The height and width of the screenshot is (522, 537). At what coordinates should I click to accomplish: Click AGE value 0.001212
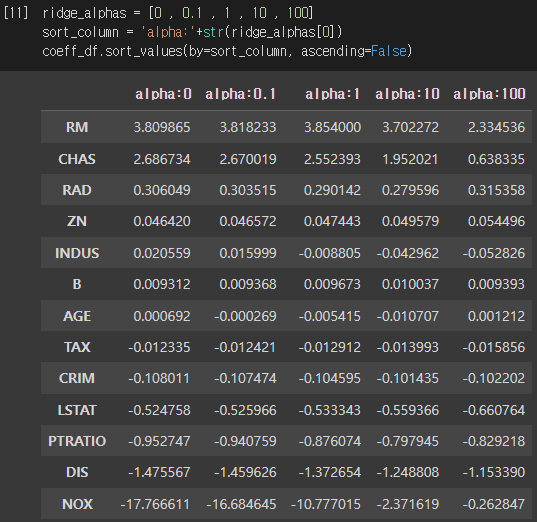pos(496,316)
